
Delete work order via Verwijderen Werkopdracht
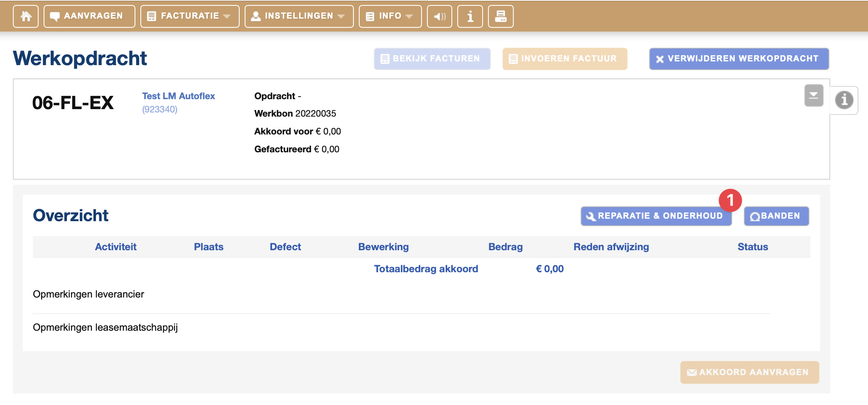click(738, 59)
